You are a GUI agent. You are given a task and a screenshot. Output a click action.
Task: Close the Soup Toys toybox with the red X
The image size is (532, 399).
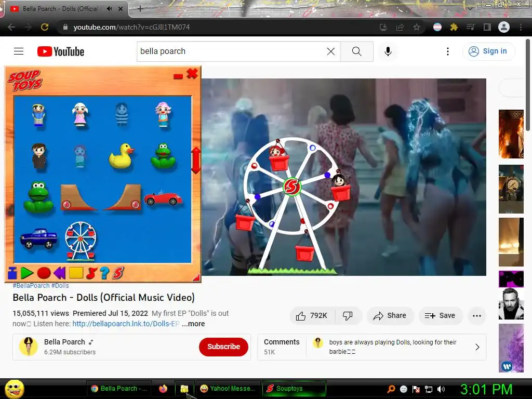point(192,74)
